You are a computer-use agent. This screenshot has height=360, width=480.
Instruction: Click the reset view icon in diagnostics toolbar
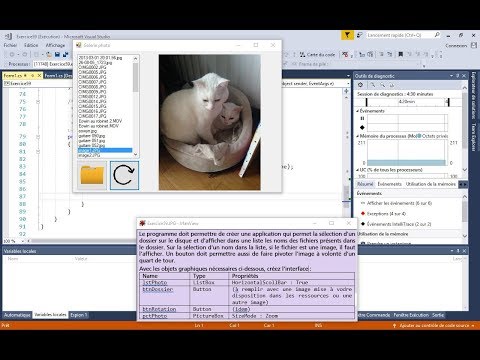coord(392,85)
